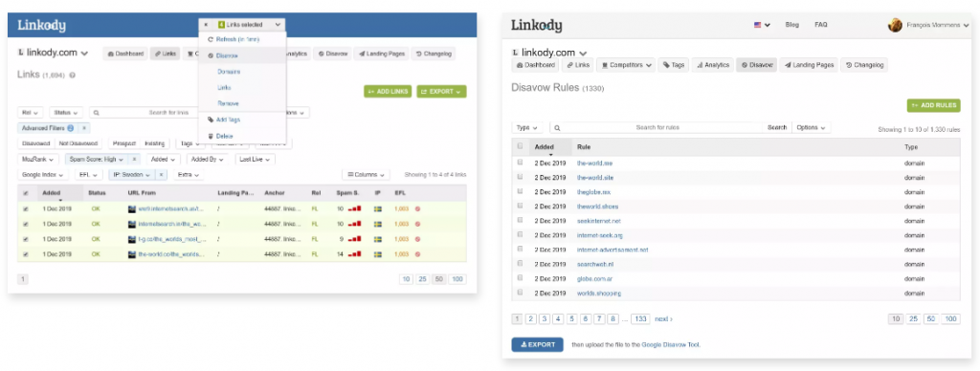The width and height of the screenshot is (980, 371).
Task: Click the Search for links field
Action: coord(168,113)
